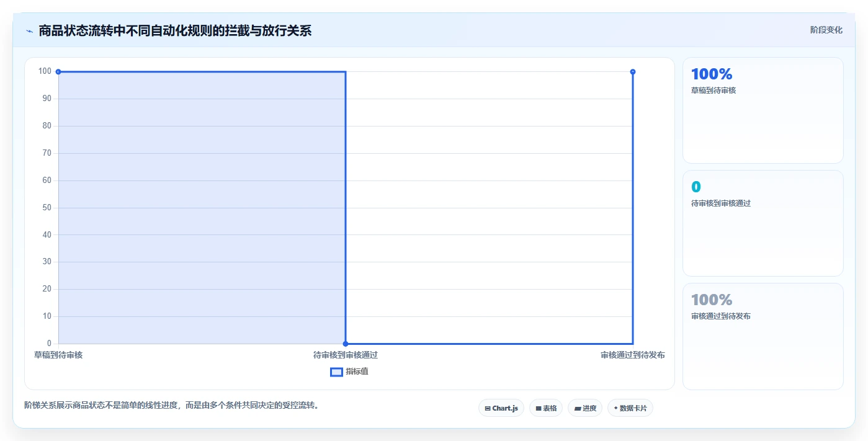Open the 待审核到审核通过 0 card

pos(763,223)
